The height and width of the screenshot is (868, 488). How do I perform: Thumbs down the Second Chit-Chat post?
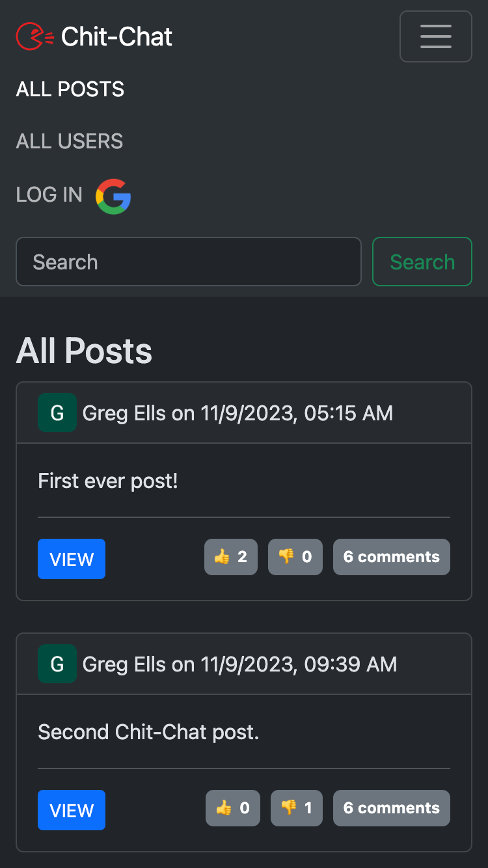(297, 808)
